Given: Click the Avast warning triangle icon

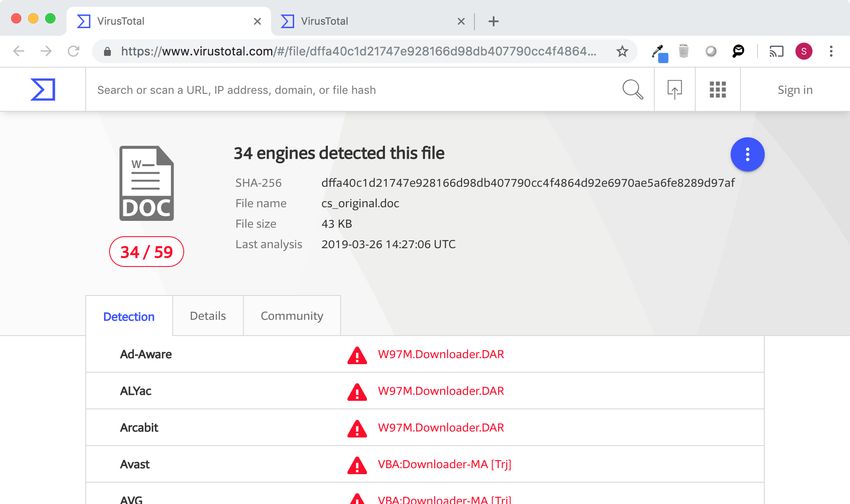Looking at the screenshot, I should [x=357, y=465].
